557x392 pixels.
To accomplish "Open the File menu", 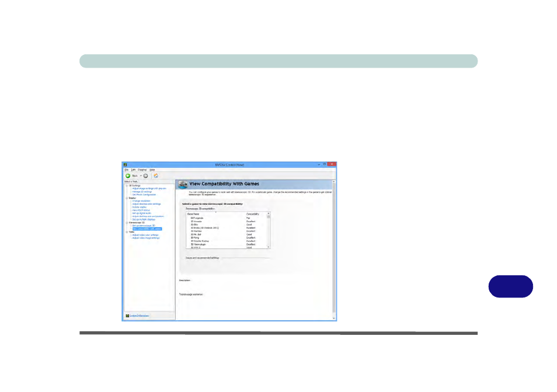I will click(x=127, y=170).
